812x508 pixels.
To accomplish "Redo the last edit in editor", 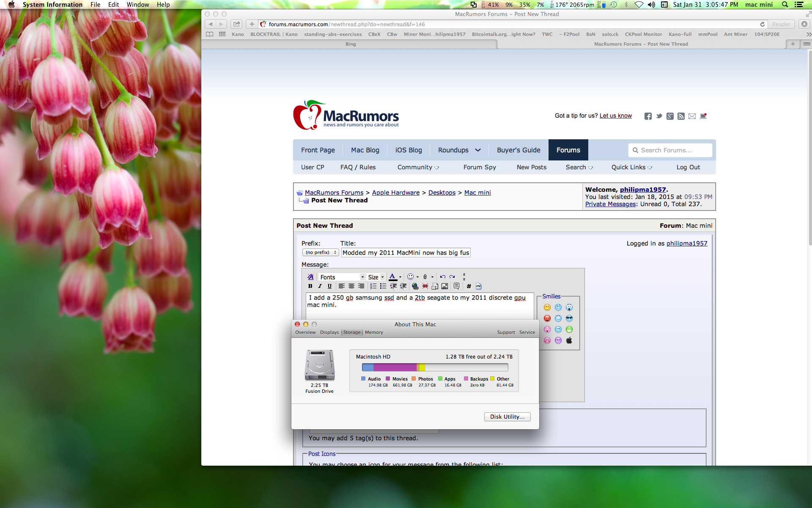I will coord(453,277).
